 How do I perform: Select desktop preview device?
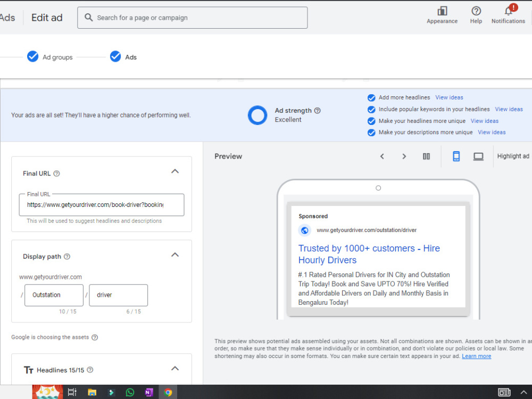click(x=478, y=156)
